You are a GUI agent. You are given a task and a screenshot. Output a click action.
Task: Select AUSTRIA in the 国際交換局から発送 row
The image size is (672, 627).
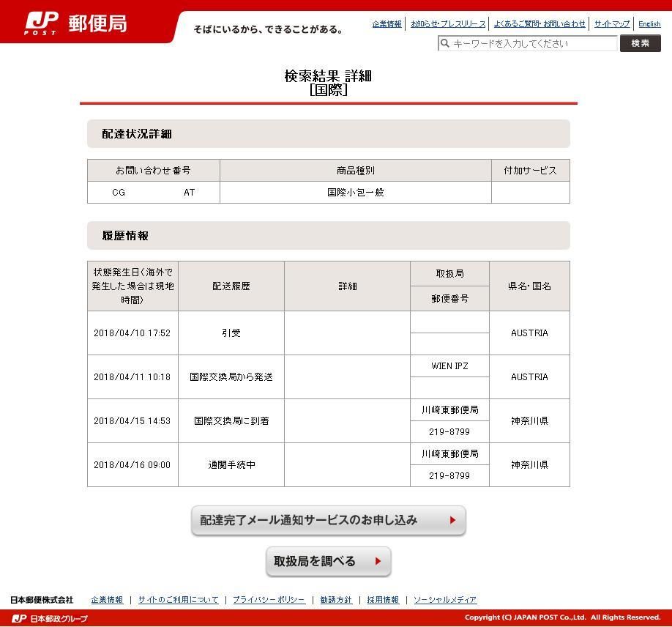[530, 377]
